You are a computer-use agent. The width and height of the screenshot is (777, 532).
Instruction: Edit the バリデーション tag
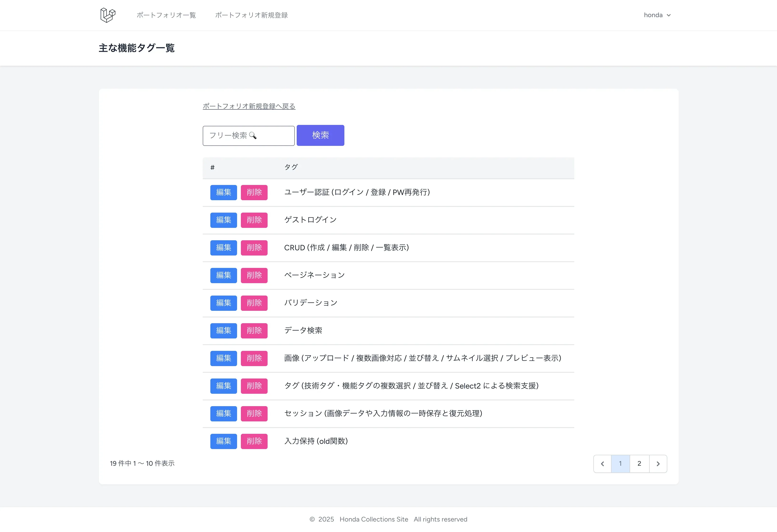(x=223, y=303)
